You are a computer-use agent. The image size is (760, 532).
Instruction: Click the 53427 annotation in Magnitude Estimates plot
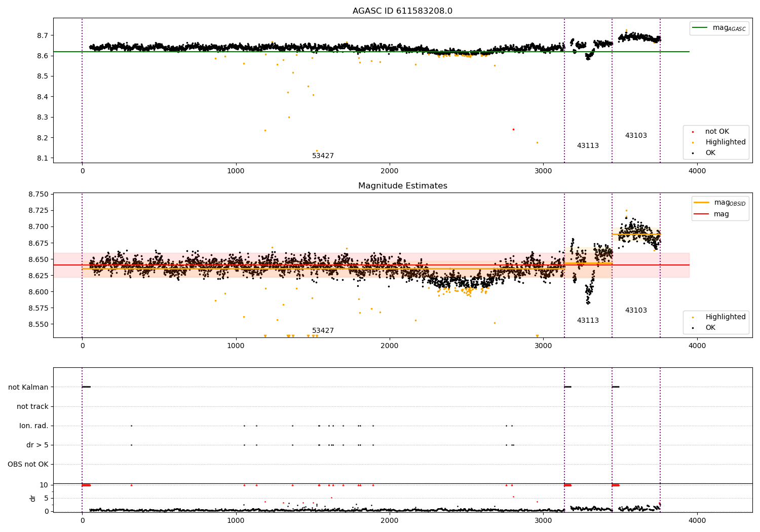[x=323, y=331]
